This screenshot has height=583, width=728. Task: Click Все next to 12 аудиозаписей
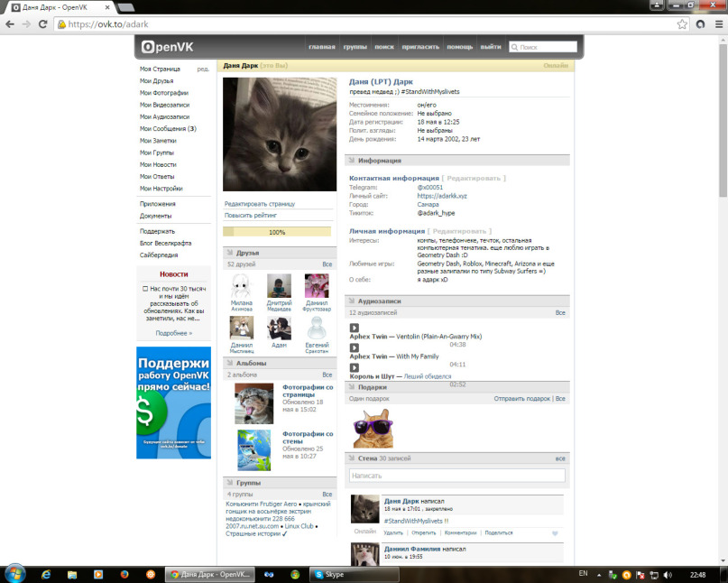560,312
